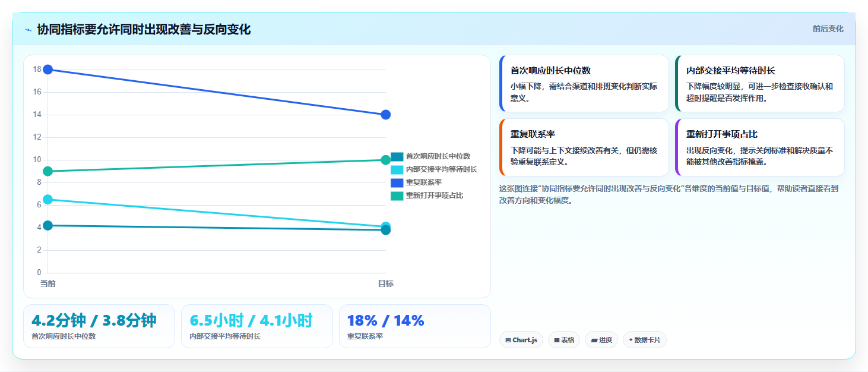Image resolution: width=868 pixels, height=372 pixels.
Task: Click the 进度 tag's progress icon
Action: tap(594, 341)
